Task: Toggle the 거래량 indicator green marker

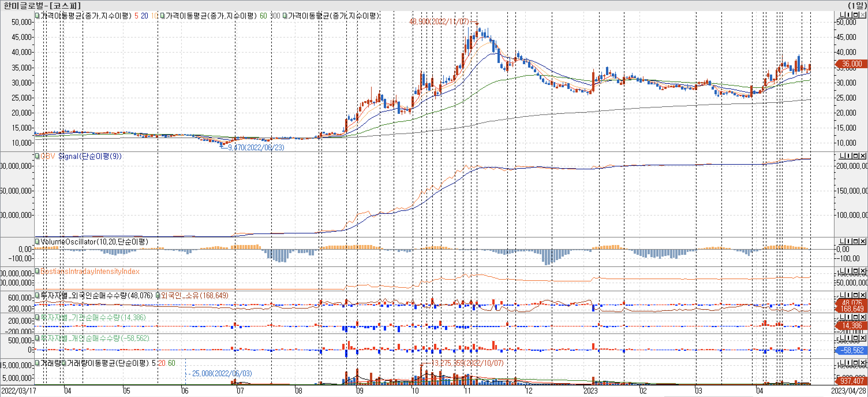Action: (x=38, y=363)
